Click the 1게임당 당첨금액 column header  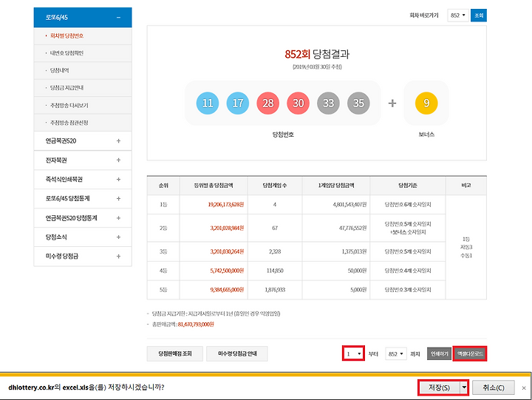pos(336,186)
